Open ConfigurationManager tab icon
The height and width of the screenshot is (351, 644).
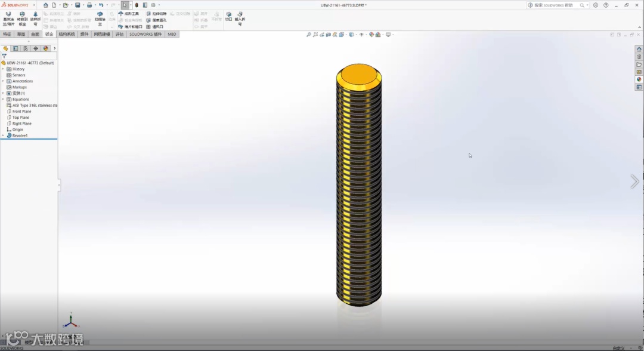(26, 48)
